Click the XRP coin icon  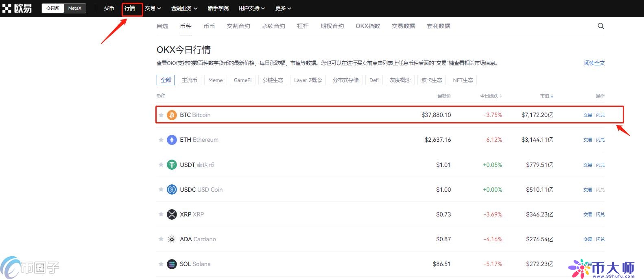coord(172,214)
